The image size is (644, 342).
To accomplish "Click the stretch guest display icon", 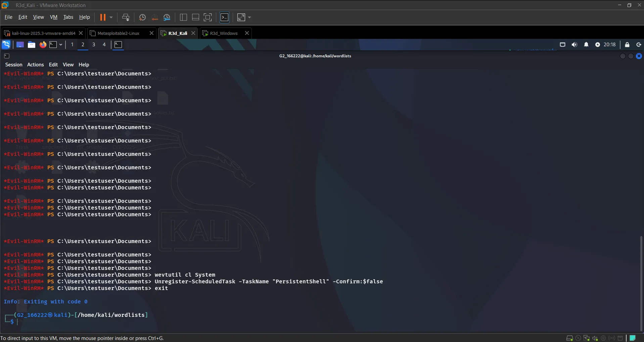I will click(x=241, y=17).
